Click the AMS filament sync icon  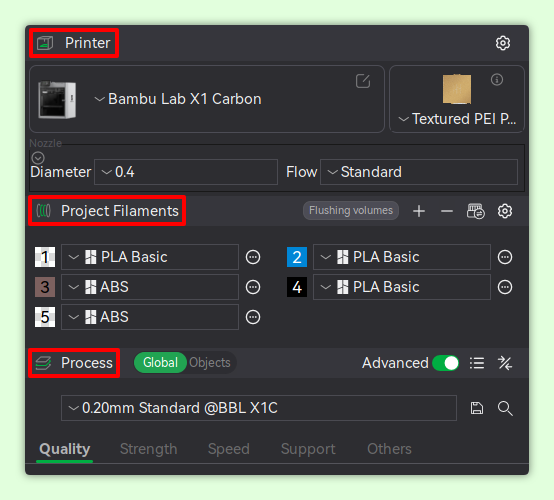click(x=476, y=211)
